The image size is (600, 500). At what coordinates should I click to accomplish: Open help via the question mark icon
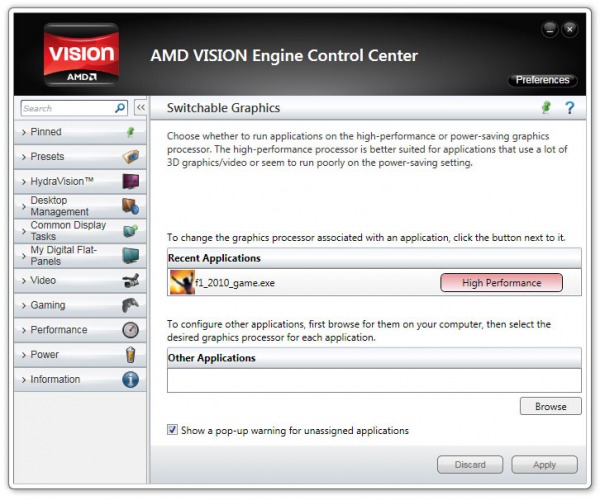(570, 108)
